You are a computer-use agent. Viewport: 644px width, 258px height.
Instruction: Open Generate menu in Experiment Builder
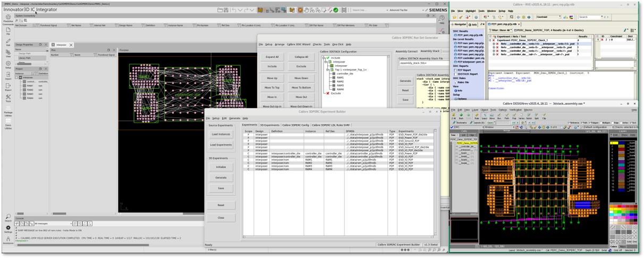coord(234,118)
